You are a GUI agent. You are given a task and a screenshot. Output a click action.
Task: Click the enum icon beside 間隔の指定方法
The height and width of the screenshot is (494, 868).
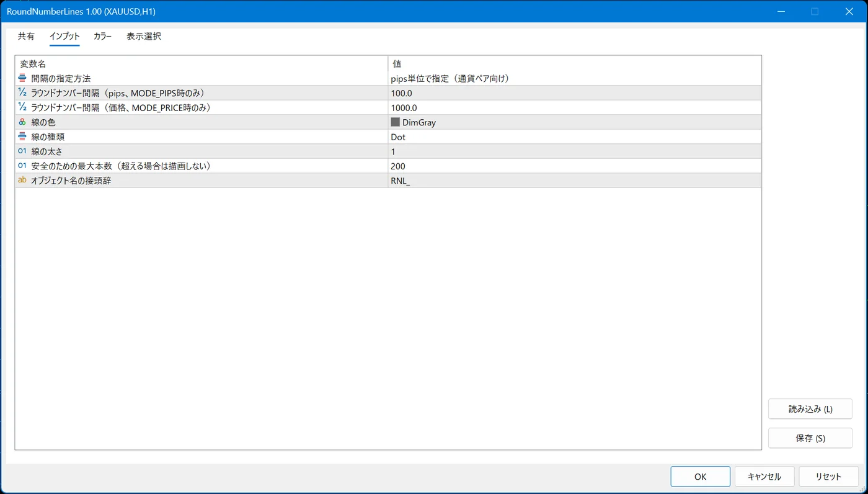(22, 78)
